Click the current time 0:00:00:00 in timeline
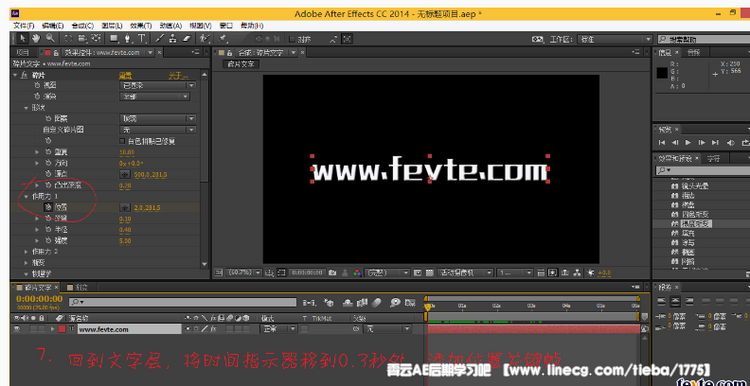The image size is (750, 386). (39, 299)
